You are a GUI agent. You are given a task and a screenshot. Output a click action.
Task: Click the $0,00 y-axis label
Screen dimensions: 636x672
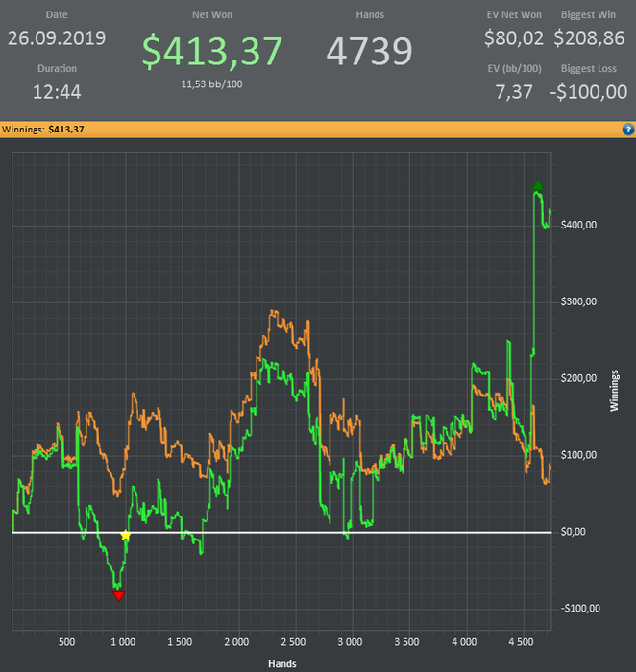[573, 532]
